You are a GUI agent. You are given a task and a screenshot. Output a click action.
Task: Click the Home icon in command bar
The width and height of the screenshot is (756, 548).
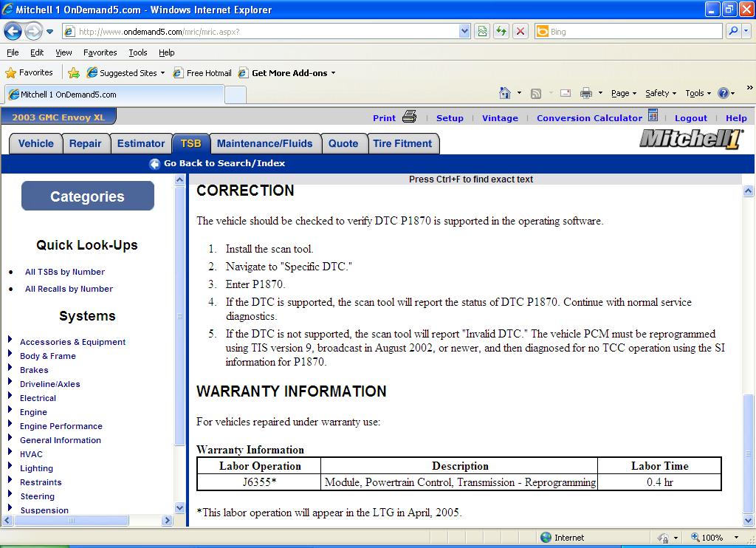pyautogui.click(x=504, y=92)
